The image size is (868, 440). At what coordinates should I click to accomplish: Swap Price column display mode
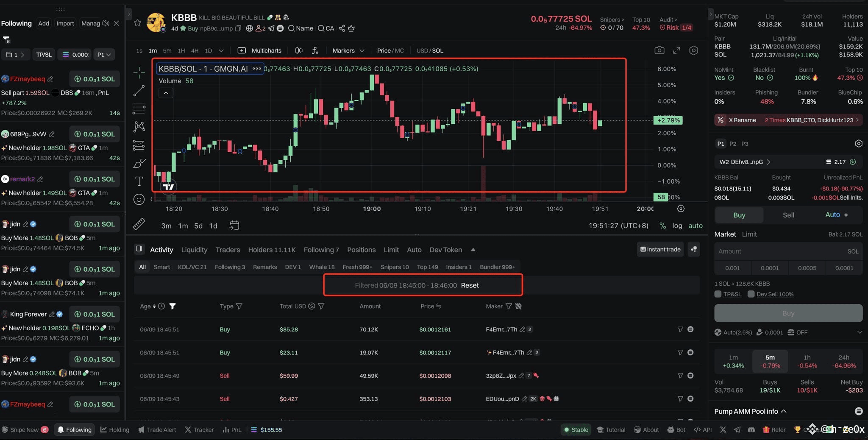(x=439, y=306)
